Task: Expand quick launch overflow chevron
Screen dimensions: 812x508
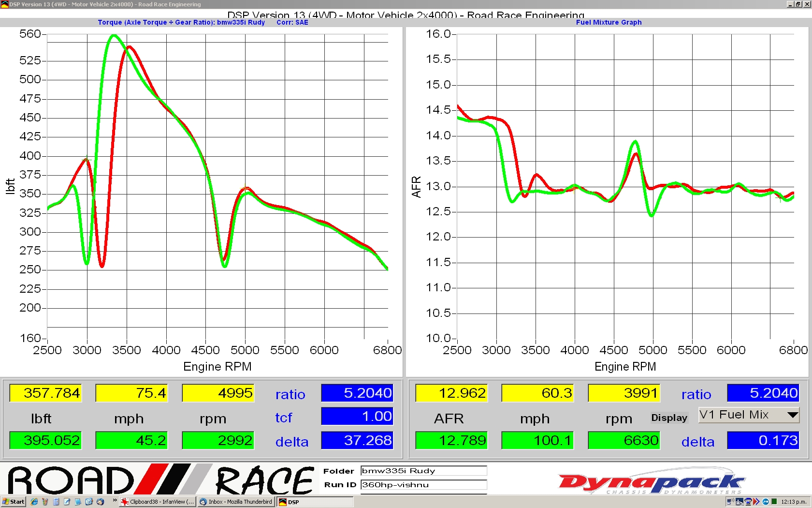Action: pyautogui.click(x=115, y=500)
